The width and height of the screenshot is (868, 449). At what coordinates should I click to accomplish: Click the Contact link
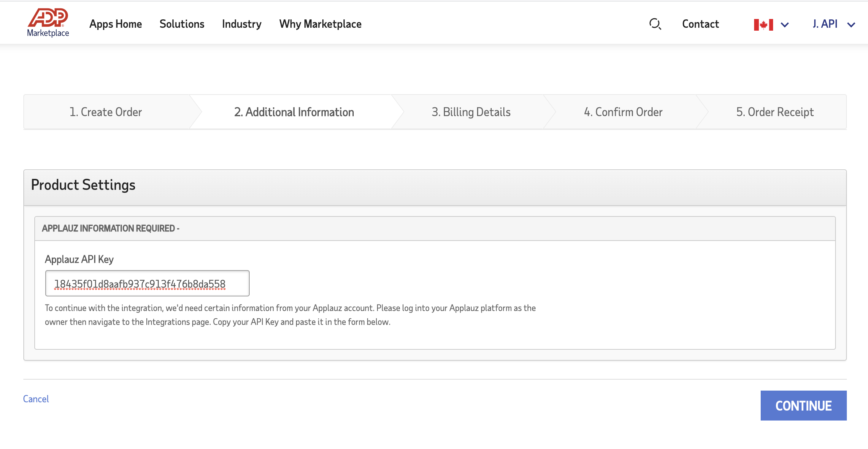tap(700, 24)
